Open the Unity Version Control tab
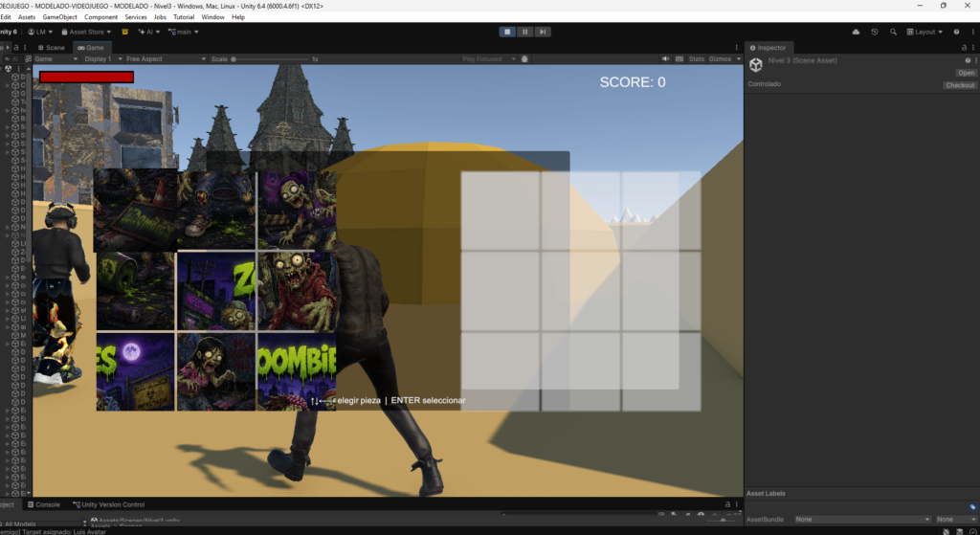 coord(109,504)
